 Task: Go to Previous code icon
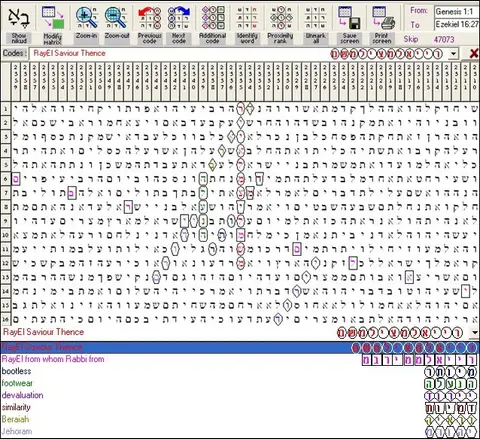click(x=150, y=17)
